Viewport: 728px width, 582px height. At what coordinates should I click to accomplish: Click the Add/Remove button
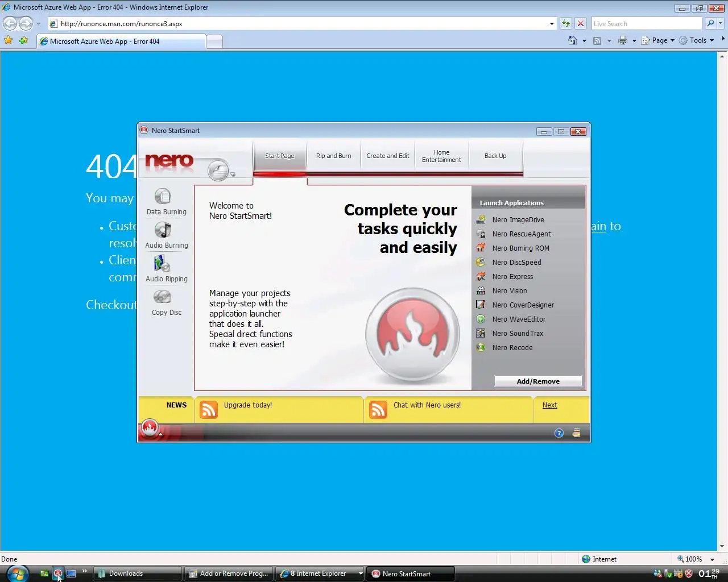coord(538,381)
